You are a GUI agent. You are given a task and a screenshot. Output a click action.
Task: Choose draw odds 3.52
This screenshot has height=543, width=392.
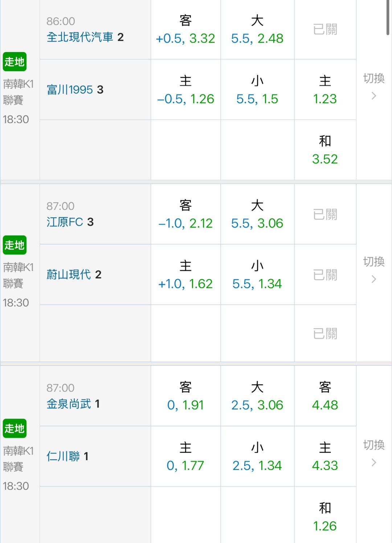[325, 150]
